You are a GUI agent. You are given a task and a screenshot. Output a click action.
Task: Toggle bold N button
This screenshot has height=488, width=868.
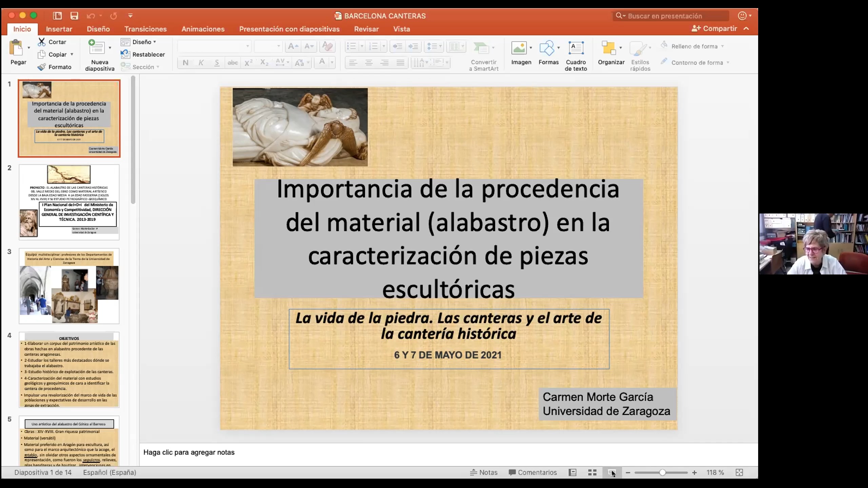185,63
